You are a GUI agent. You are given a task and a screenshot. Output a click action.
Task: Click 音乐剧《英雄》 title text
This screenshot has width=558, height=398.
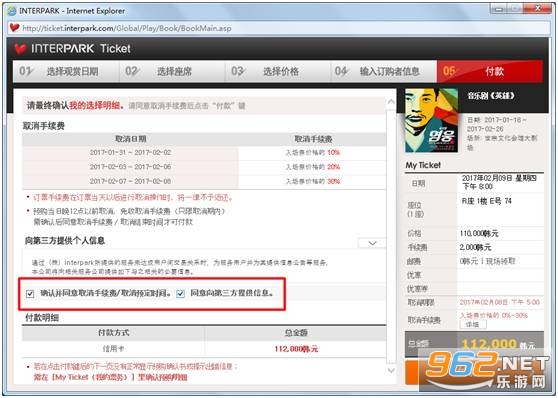[491, 96]
